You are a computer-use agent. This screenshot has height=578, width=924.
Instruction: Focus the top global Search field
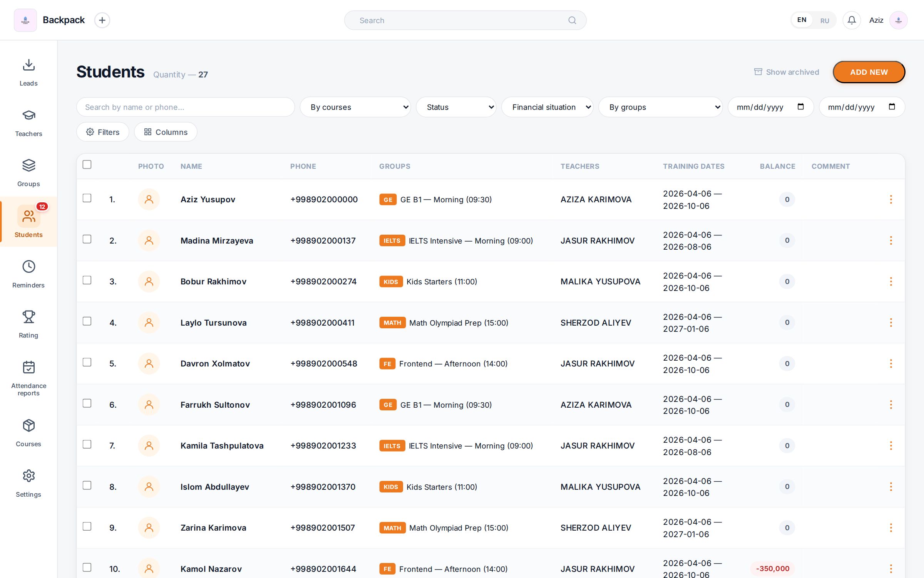click(x=465, y=20)
